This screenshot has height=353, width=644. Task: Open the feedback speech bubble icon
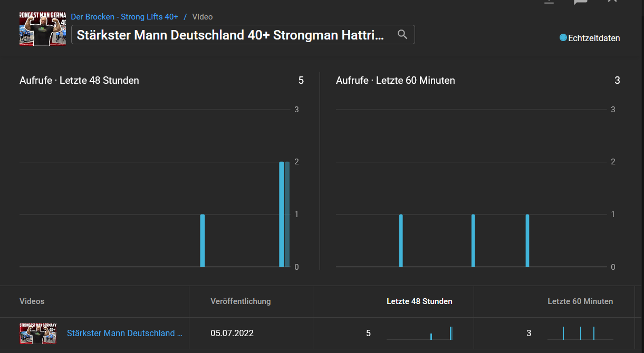pos(581,2)
